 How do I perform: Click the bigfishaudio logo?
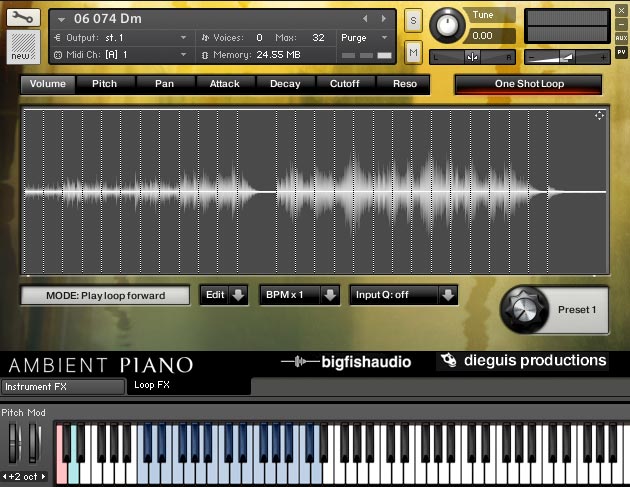pos(346,362)
